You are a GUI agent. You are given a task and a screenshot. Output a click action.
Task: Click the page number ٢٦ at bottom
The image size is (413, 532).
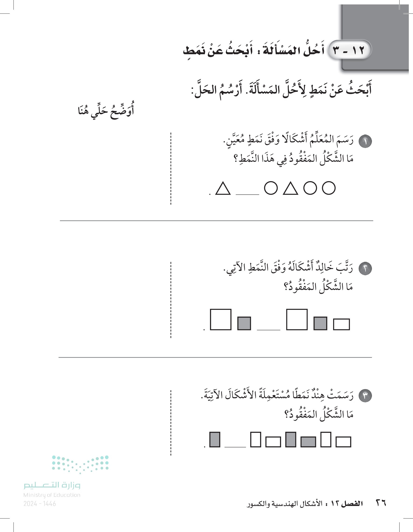(x=381, y=503)
